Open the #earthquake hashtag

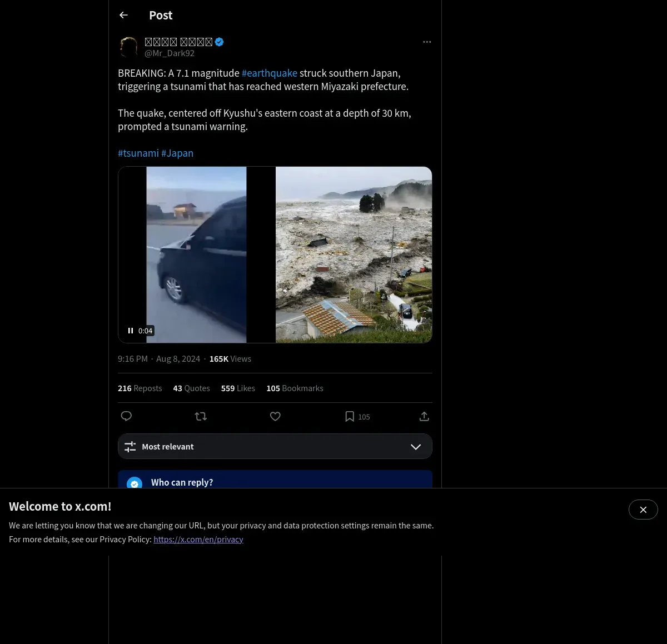tap(270, 73)
